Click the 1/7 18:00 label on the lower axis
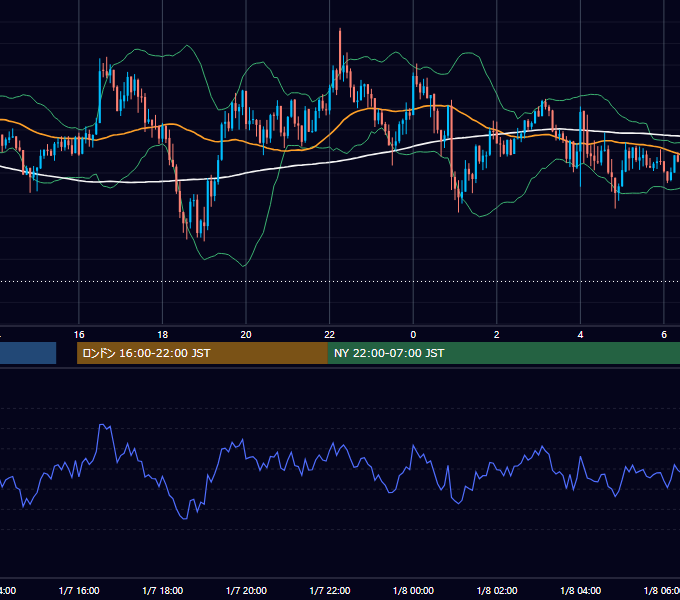Image resolution: width=680 pixels, height=600 pixels. point(163,590)
